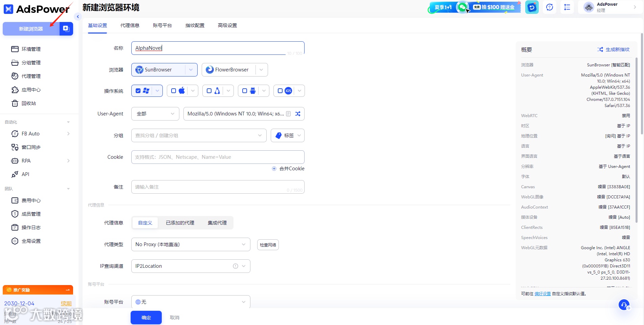The image size is (644, 325).
Task: Switch to the 指纹配置 tab
Action: pyautogui.click(x=195, y=25)
